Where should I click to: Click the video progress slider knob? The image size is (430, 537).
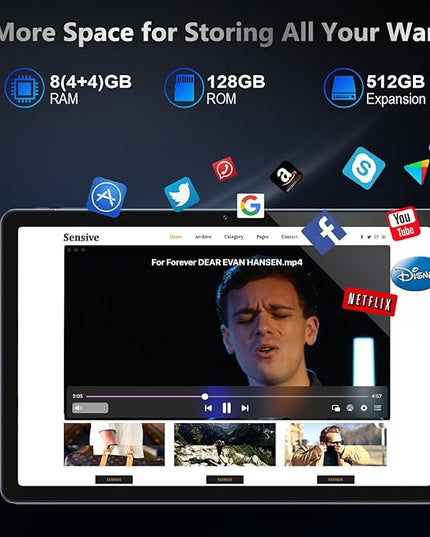pos(205,396)
